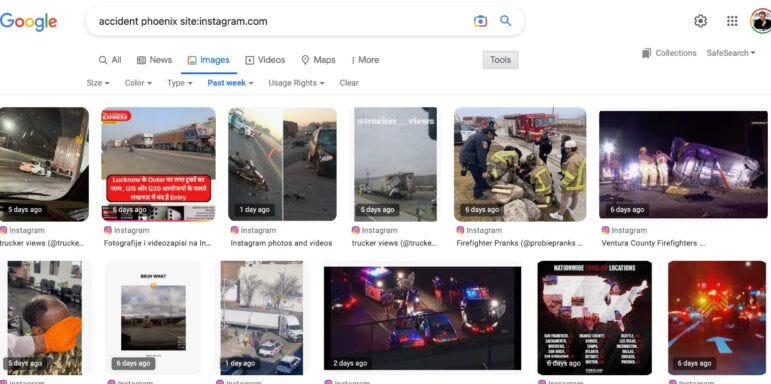Open the firefighters kneeling by rocks thumbnail
Viewport: 771px width, 384px height.
point(520,164)
